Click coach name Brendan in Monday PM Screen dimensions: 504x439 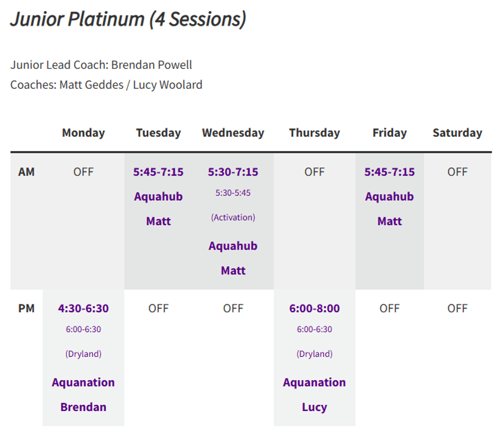(84, 407)
